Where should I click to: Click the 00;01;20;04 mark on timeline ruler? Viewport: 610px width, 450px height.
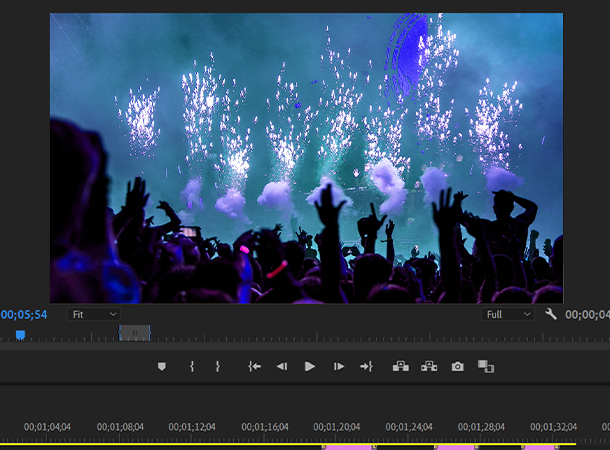[x=335, y=427]
